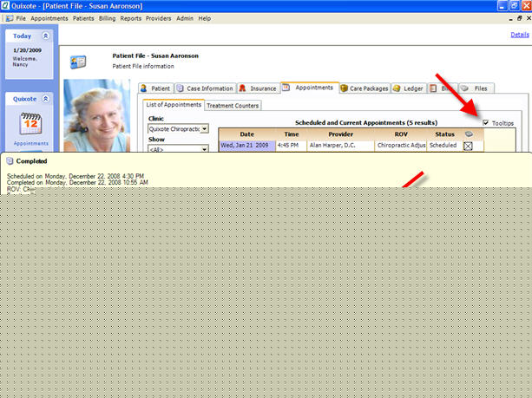The height and width of the screenshot is (398, 532).
Task: Open the Patients menu
Action: click(x=83, y=18)
